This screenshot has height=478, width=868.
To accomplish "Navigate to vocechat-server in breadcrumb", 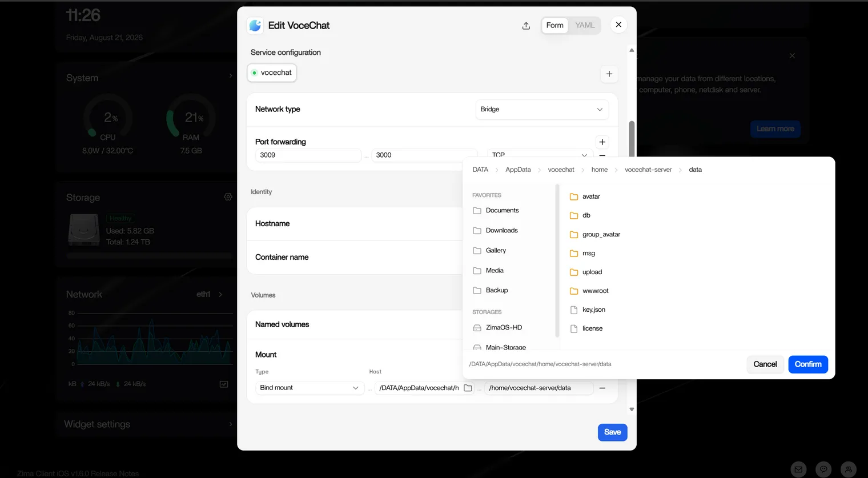I will click(x=648, y=170).
